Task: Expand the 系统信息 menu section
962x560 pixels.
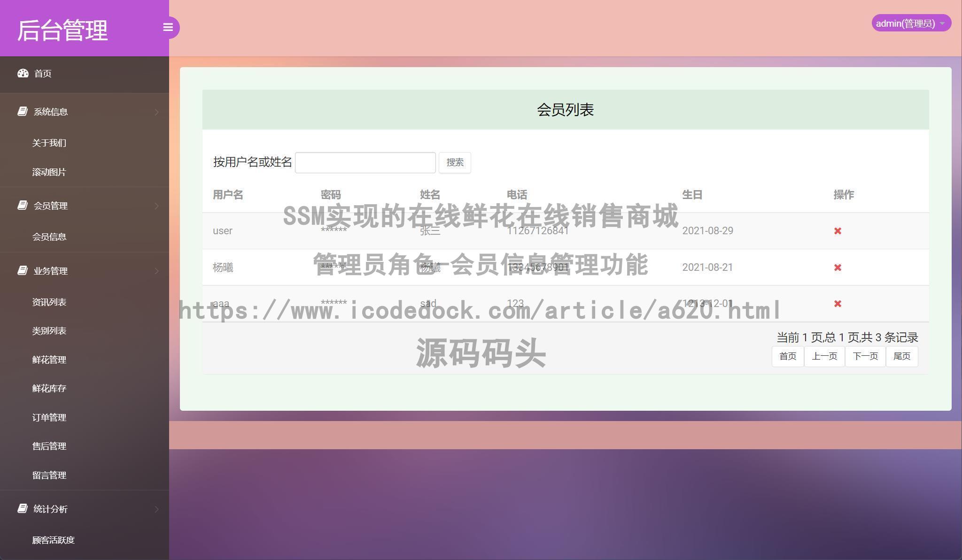Action: [x=157, y=111]
